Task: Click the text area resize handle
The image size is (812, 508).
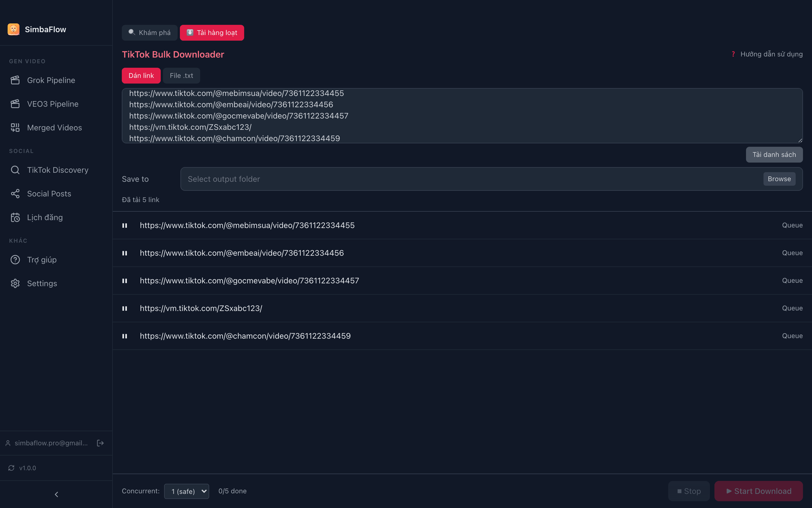Action: click(x=800, y=141)
